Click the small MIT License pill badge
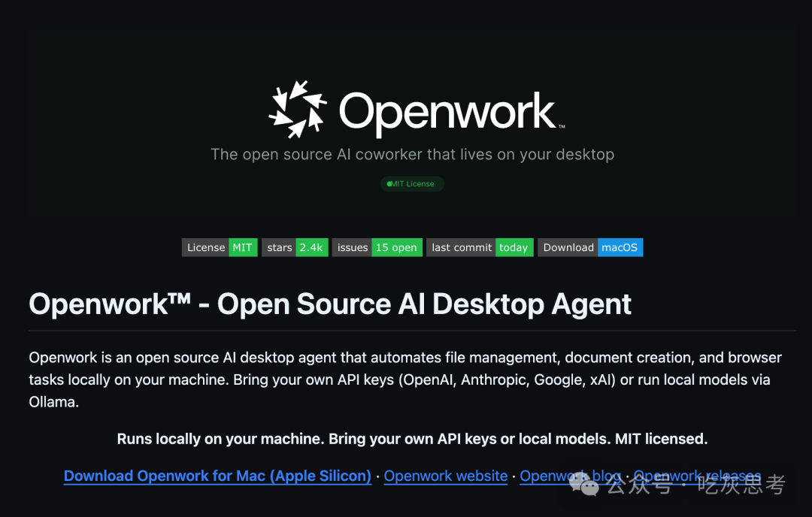The width and height of the screenshot is (812, 517). click(x=412, y=183)
